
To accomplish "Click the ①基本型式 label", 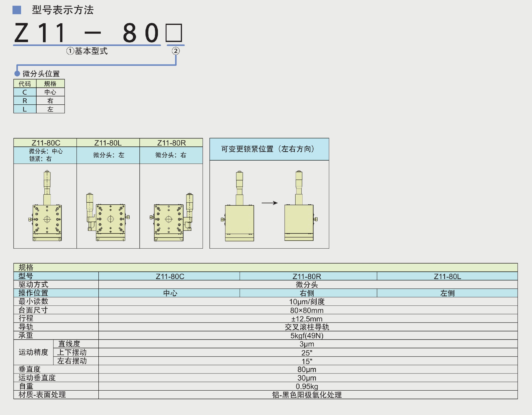I will (87, 51).
